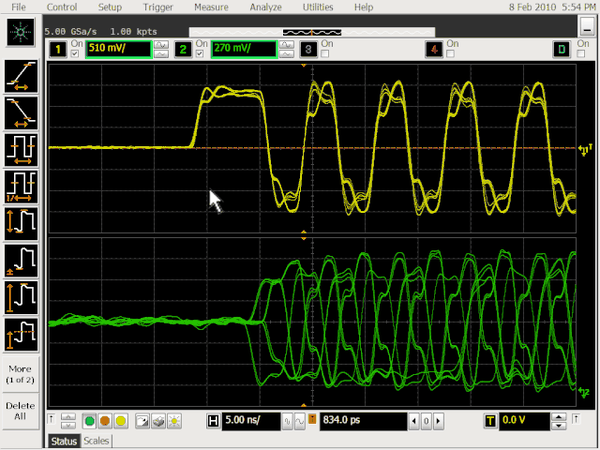600x450 pixels.
Task: Click the orange Stop acquisition button
Action: pos(105,421)
